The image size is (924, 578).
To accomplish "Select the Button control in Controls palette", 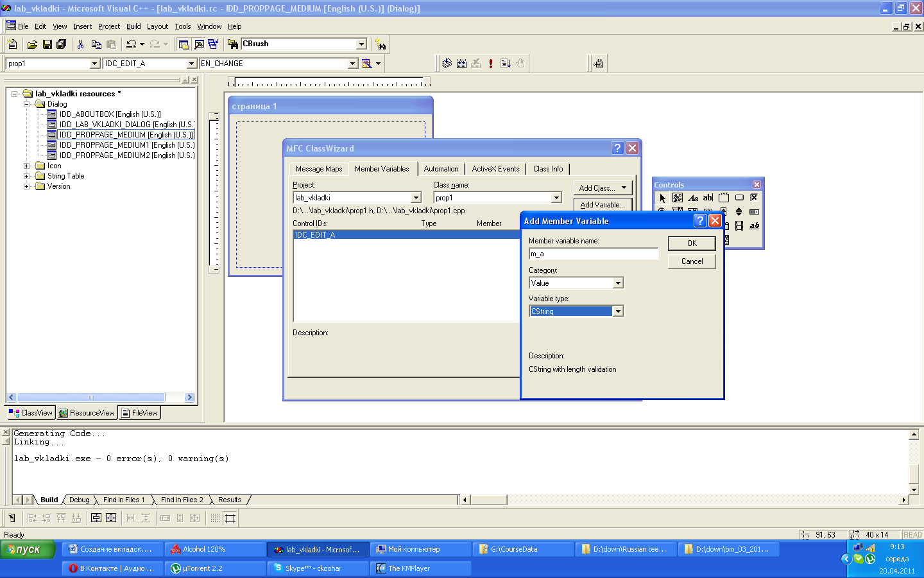I will (739, 198).
